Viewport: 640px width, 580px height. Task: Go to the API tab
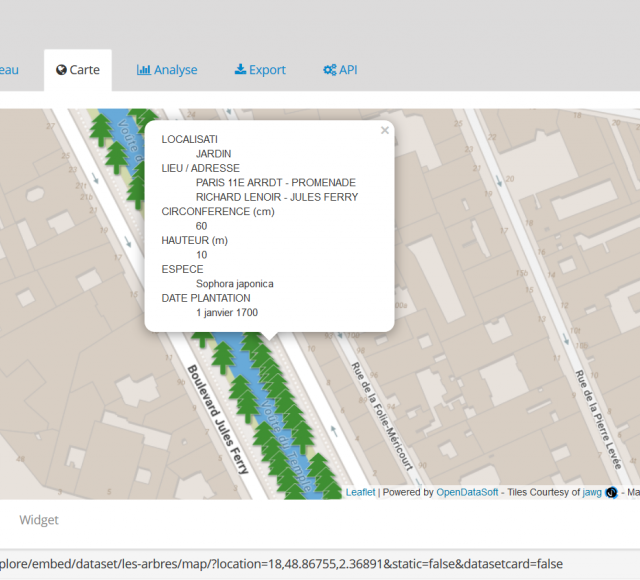(x=340, y=70)
